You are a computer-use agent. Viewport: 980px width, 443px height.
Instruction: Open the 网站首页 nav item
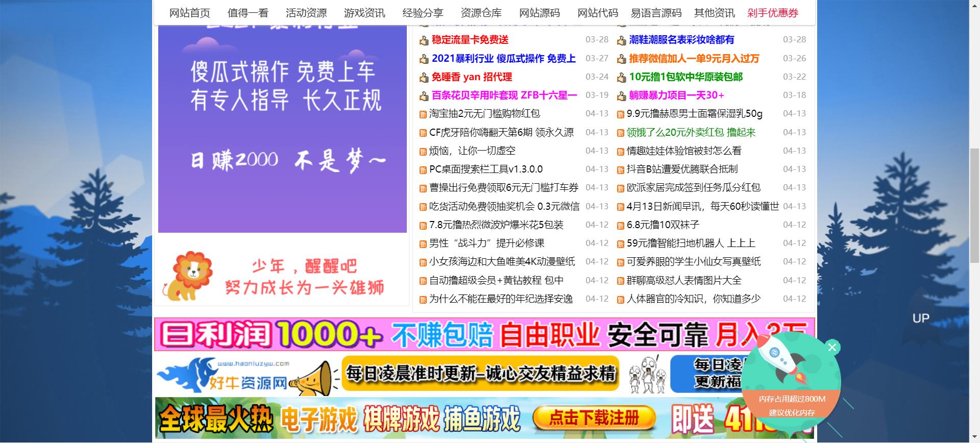coord(189,13)
